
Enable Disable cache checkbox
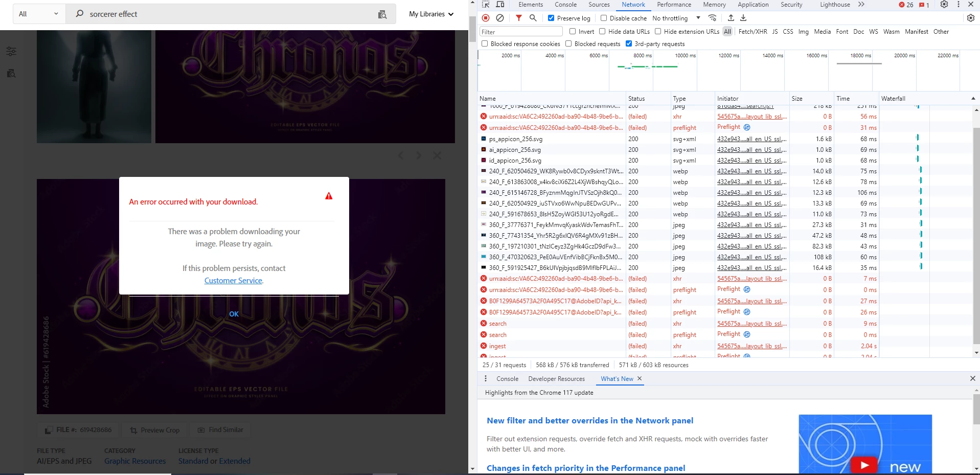pos(604,18)
